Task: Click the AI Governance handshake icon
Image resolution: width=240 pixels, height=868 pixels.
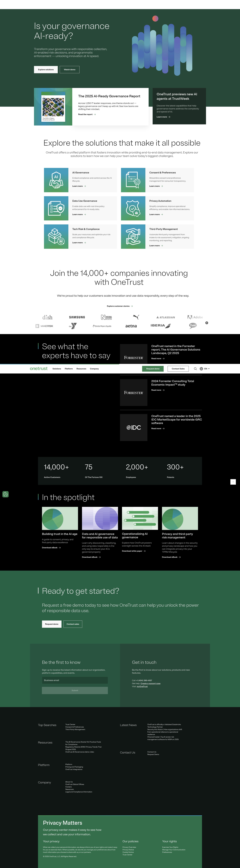Action: (x=56, y=180)
